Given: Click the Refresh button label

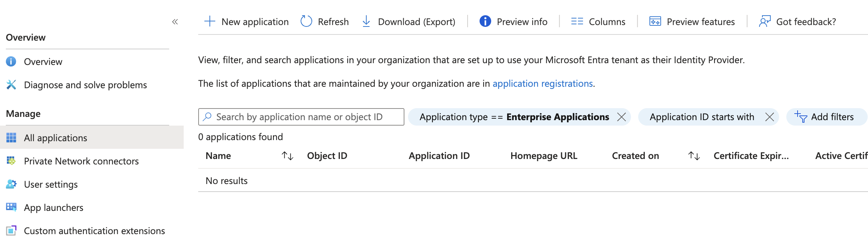Looking at the screenshot, I should pos(333,22).
